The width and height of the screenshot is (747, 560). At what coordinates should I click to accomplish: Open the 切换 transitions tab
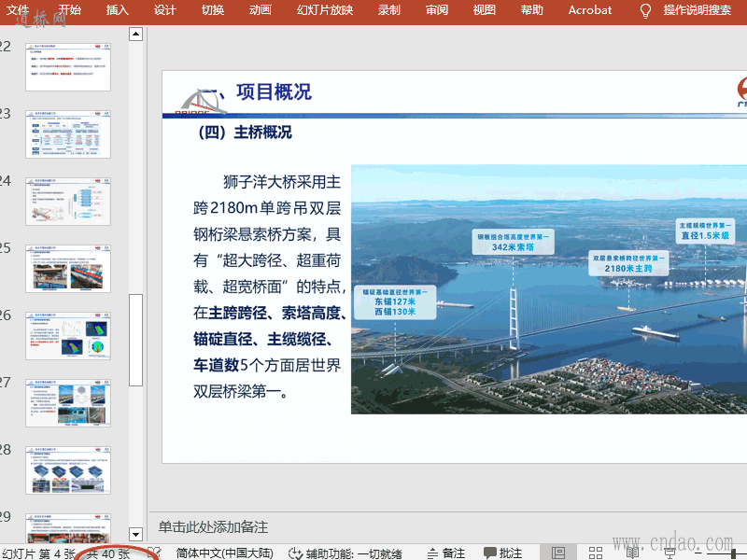coord(213,10)
